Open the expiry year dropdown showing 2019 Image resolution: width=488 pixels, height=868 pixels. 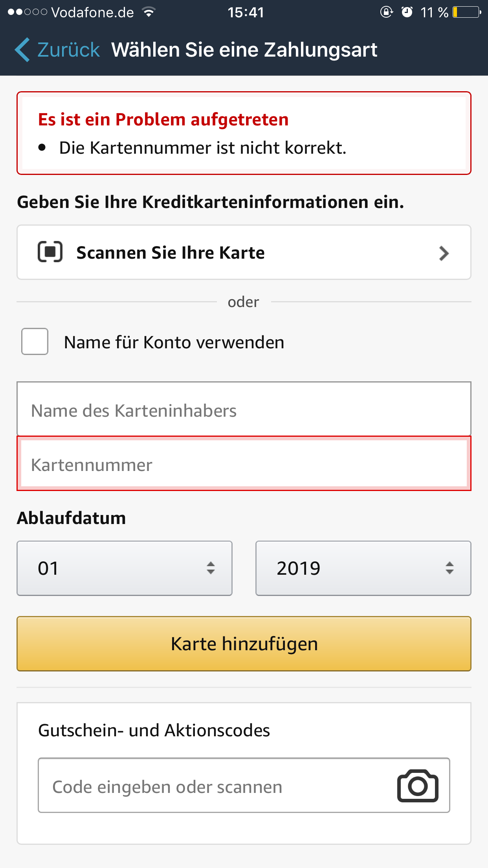tap(363, 568)
